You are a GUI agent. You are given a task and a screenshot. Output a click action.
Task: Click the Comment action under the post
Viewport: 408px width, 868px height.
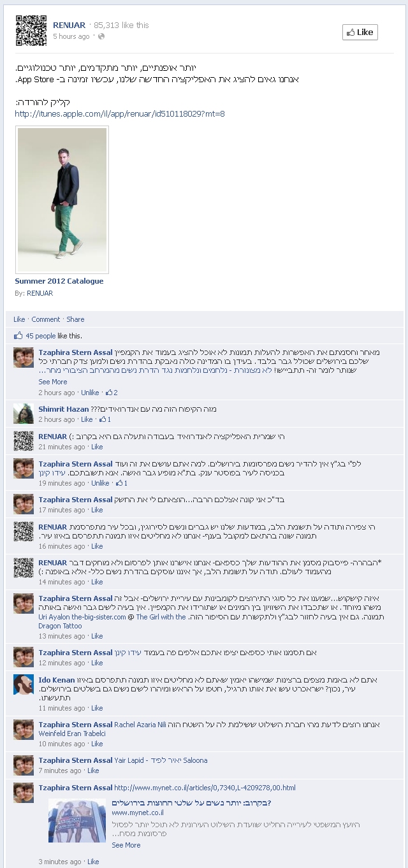46,319
